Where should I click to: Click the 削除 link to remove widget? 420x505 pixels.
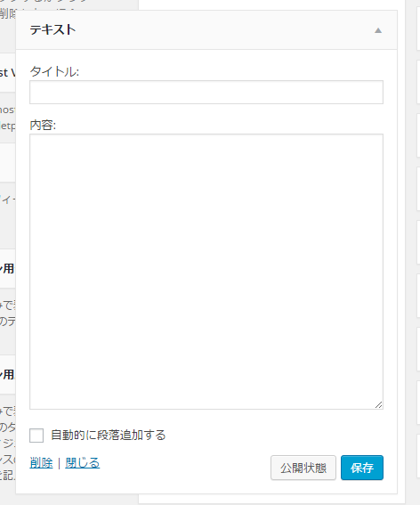tap(41, 463)
